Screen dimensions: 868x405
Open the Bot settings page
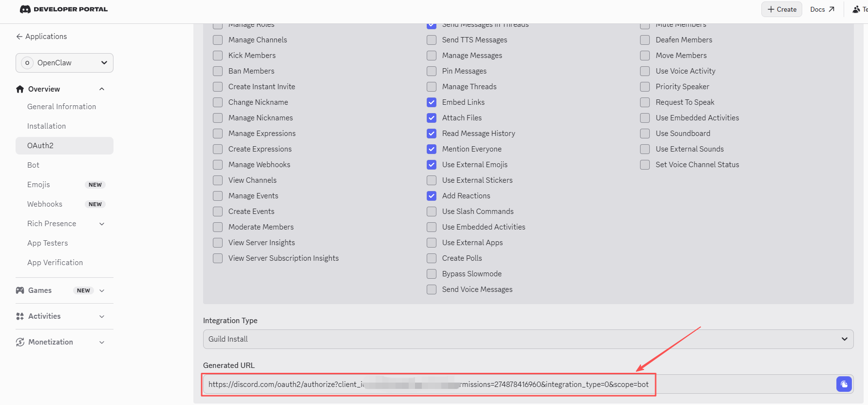pos(33,165)
